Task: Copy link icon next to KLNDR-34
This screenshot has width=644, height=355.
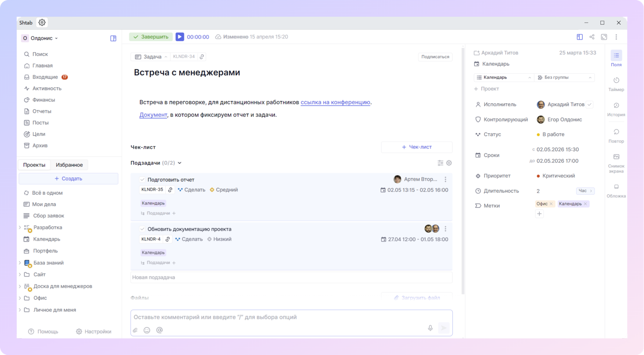Action: tap(202, 57)
